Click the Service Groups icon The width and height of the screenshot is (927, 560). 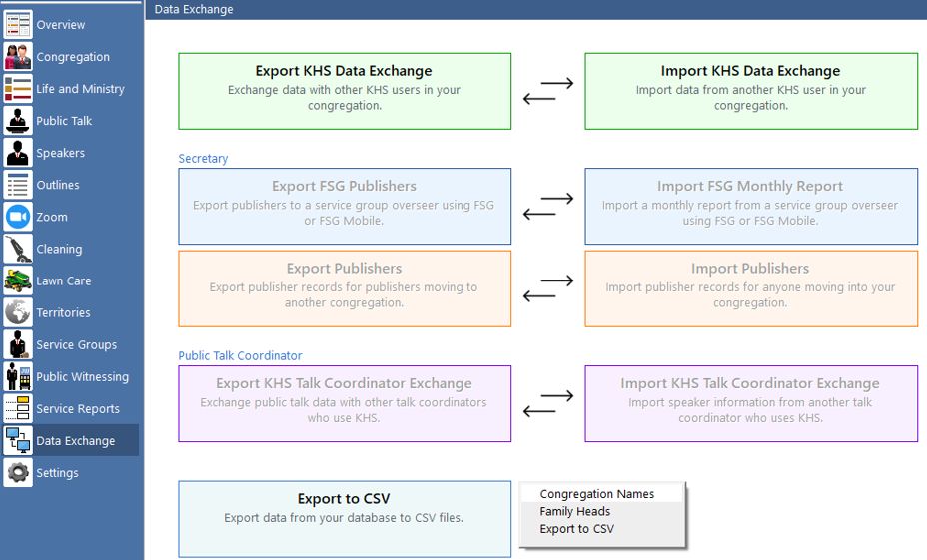(x=18, y=344)
